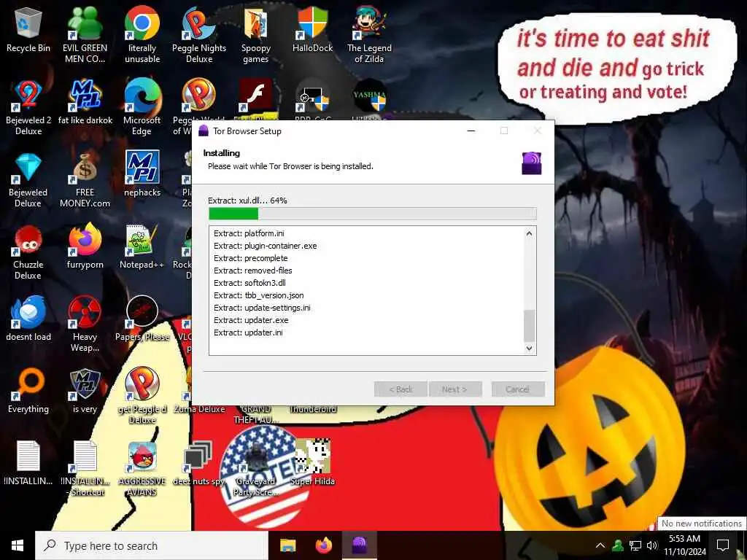
Task: Click log line Extract: plugin-container.exe
Action: tap(266, 246)
